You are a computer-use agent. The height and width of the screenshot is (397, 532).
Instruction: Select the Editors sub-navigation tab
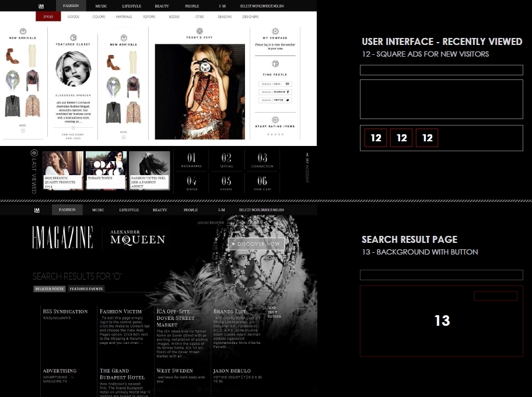point(149,17)
